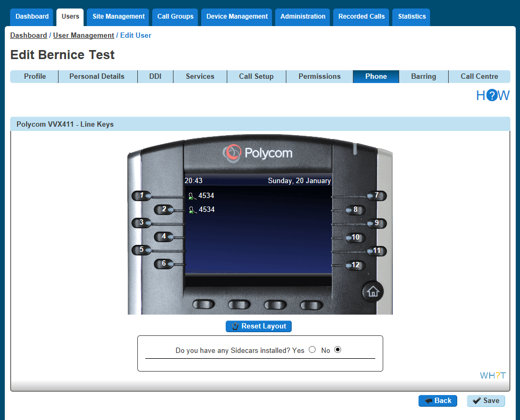
Task: Switch to the Services sub-tab
Action: pos(200,77)
